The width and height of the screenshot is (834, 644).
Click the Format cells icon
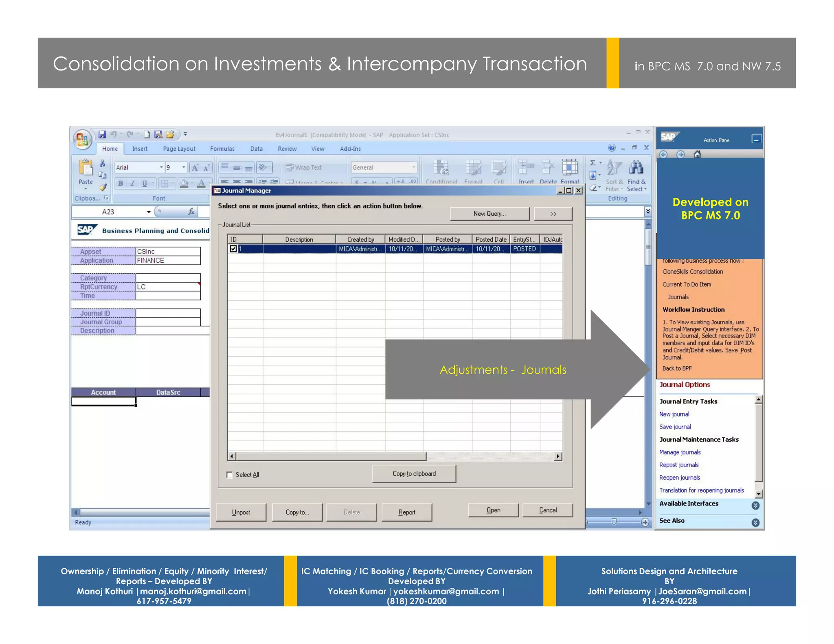pos(570,167)
